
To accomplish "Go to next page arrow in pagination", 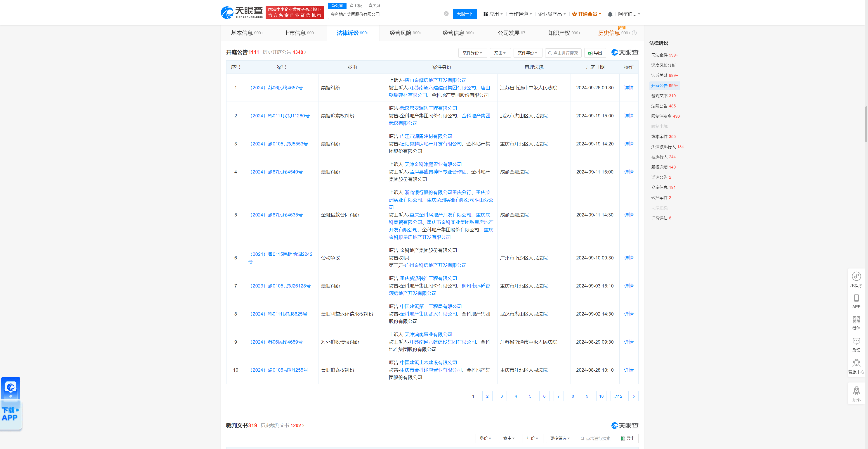I will [x=633, y=396].
